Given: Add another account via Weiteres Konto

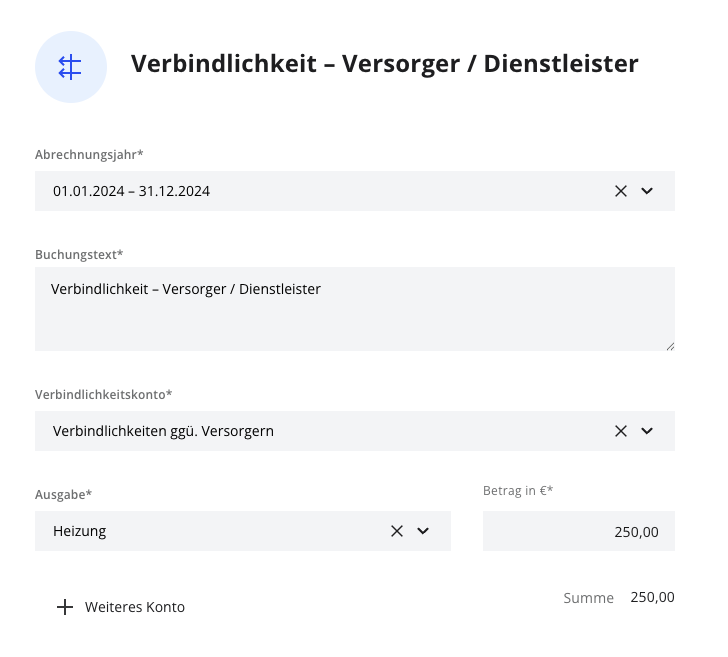Looking at the screenshot, I should click(x=134, y=607).
